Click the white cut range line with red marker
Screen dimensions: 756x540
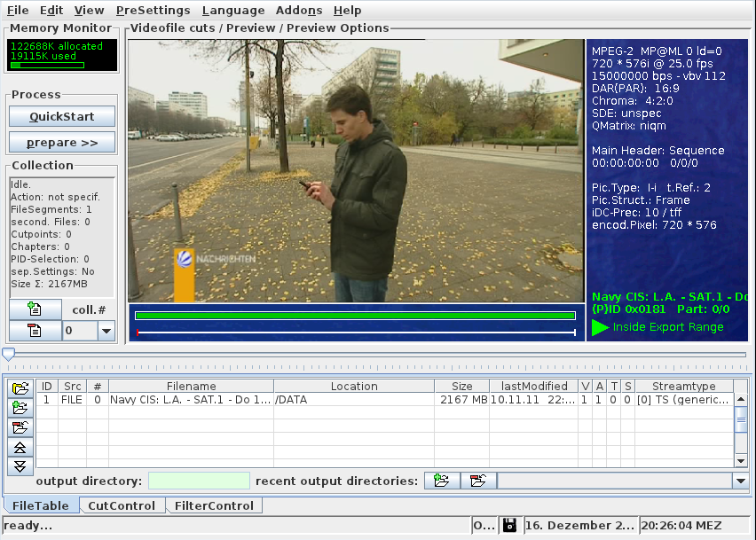(357, 333)
